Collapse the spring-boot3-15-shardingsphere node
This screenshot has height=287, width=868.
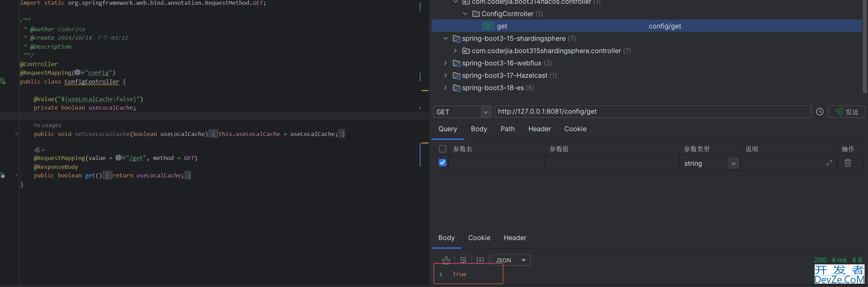445,38
